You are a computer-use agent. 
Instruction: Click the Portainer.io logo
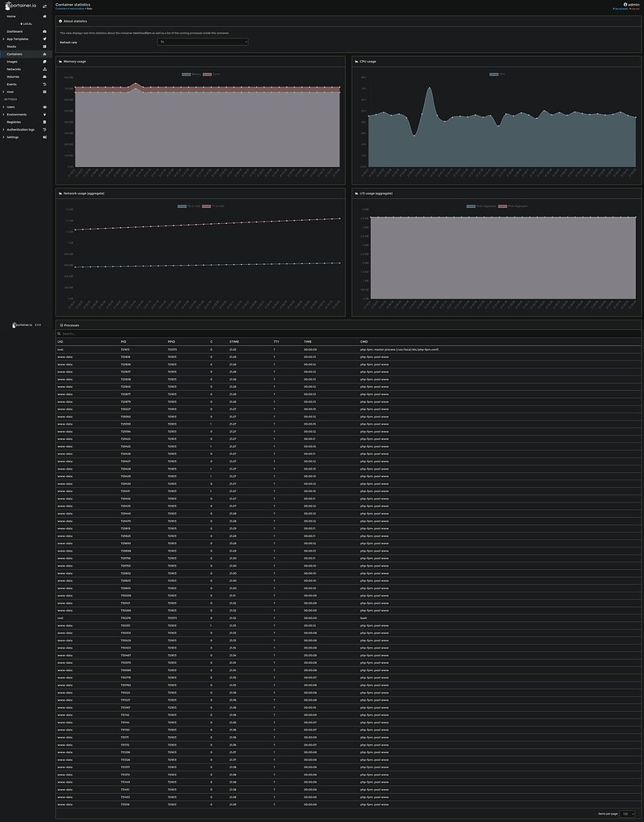click(21, 6)
